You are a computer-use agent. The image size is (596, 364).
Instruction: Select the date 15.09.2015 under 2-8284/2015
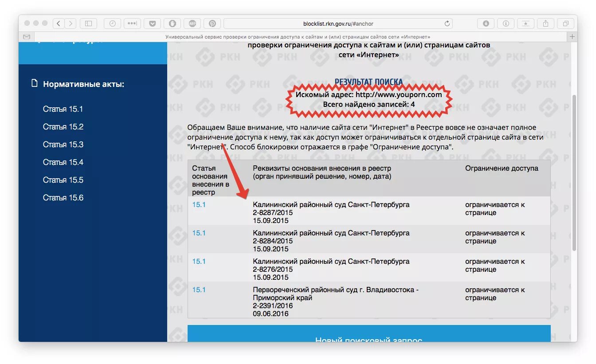[271, 249]
